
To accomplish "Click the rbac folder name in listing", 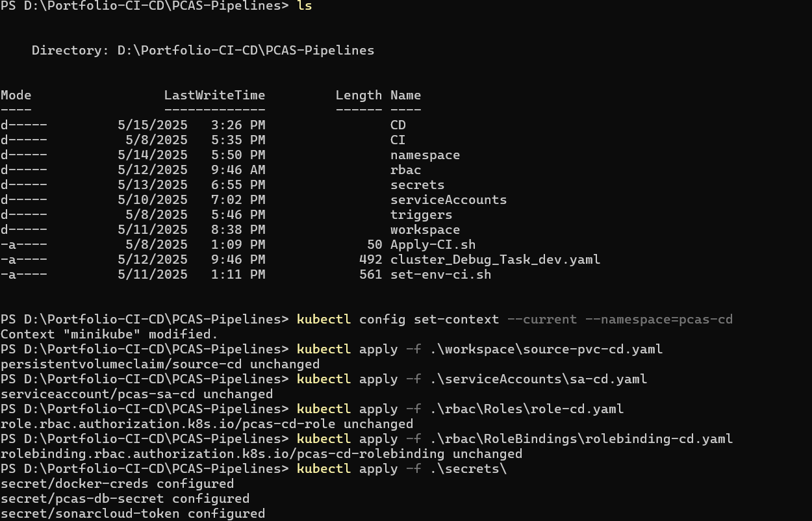I will point(405,170).
